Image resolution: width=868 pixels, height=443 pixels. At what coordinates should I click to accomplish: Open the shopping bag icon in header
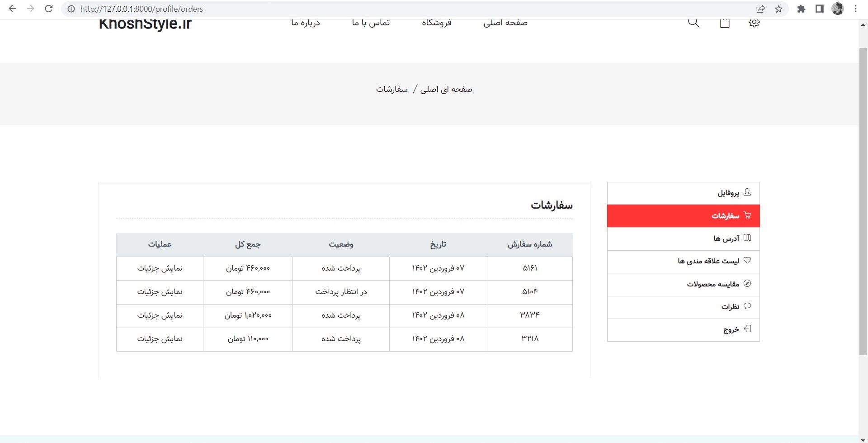pyautogui.click(x=724, y=22)
